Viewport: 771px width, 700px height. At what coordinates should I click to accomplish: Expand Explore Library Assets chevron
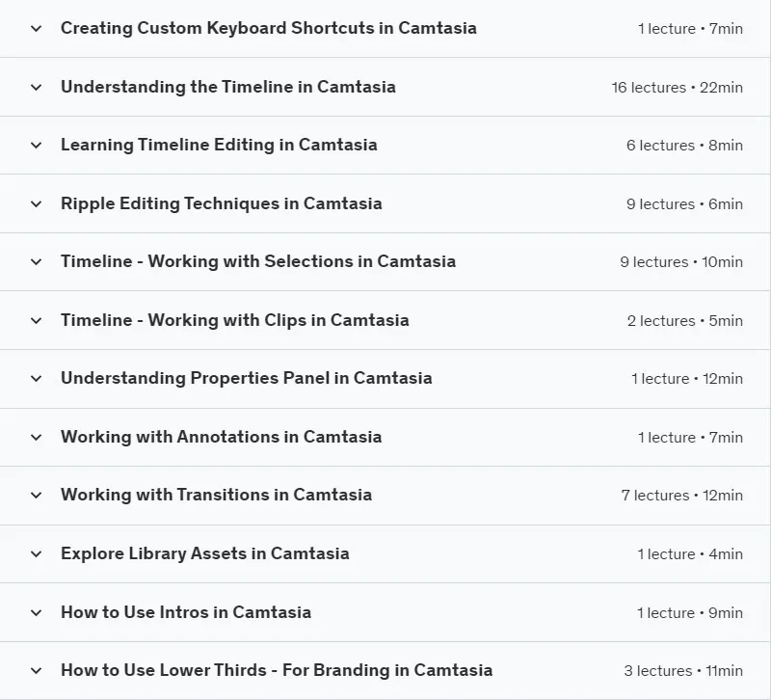[36, 554]
